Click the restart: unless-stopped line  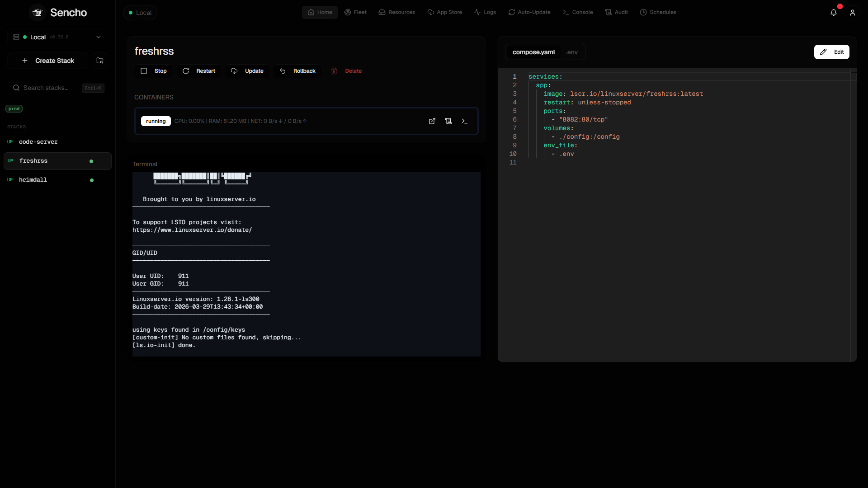point(587,103)
